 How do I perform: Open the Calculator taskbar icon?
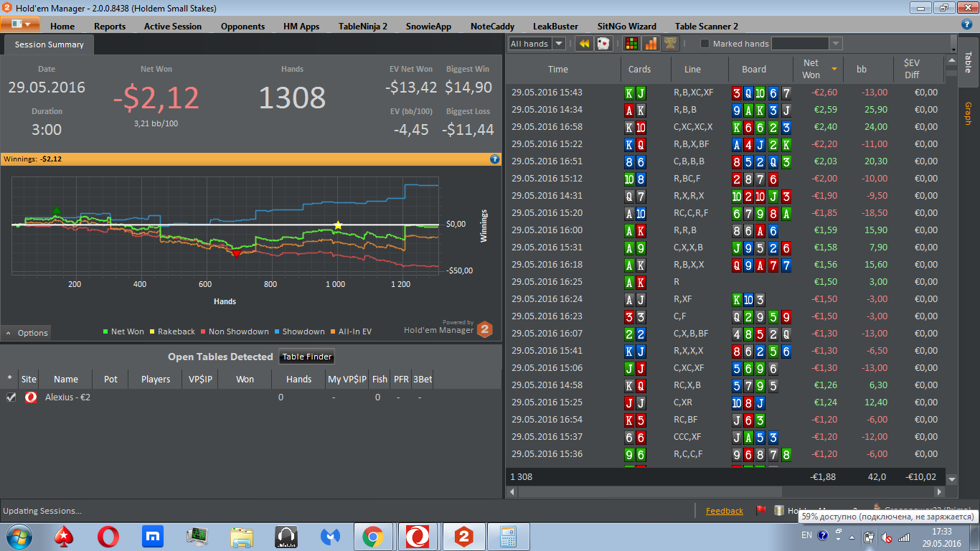509,536
